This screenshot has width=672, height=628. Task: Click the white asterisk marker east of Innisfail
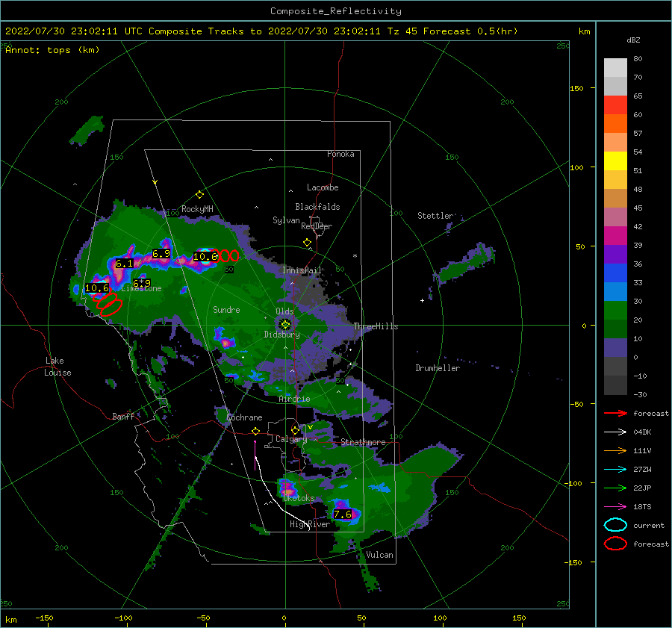(x=355, y=256)
